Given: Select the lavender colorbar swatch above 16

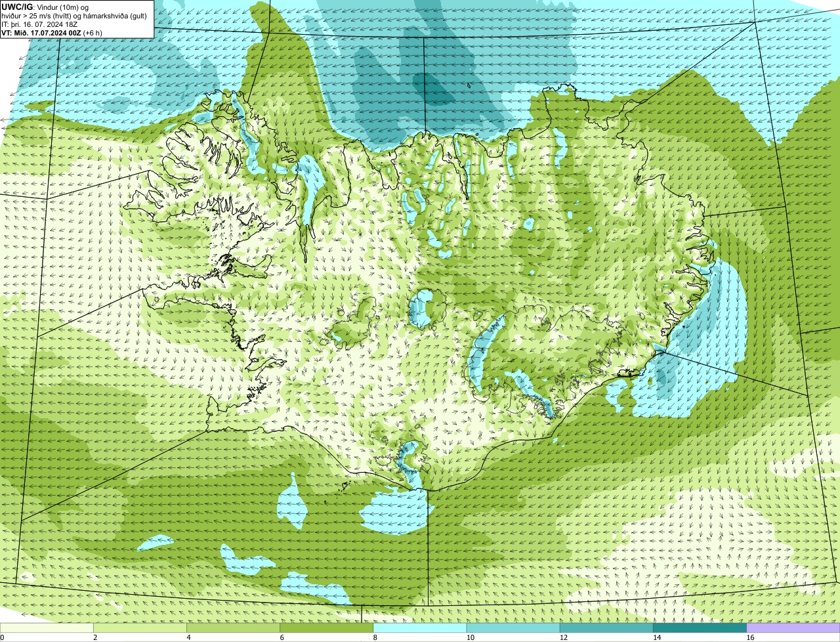Looking at the screenshot, I should coord(793,628).
